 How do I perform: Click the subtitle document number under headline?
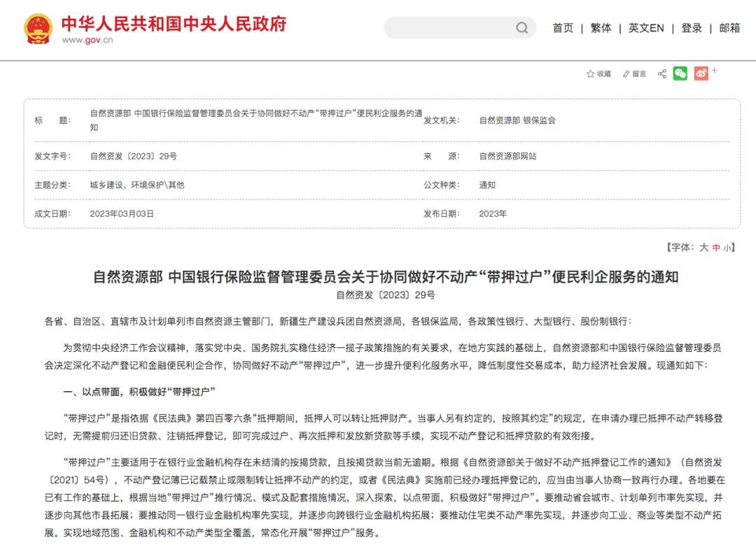(386, 295)
